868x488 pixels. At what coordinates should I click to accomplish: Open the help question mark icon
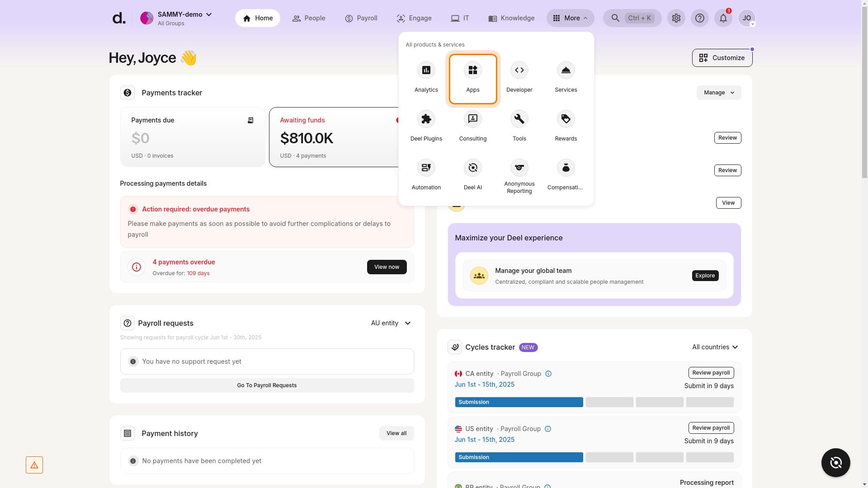(x=699, y=18)
